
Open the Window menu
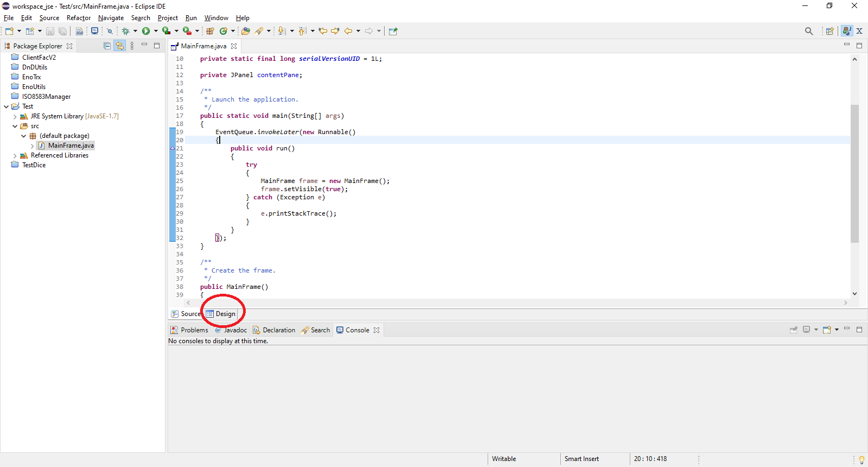[x=216, y=18]
